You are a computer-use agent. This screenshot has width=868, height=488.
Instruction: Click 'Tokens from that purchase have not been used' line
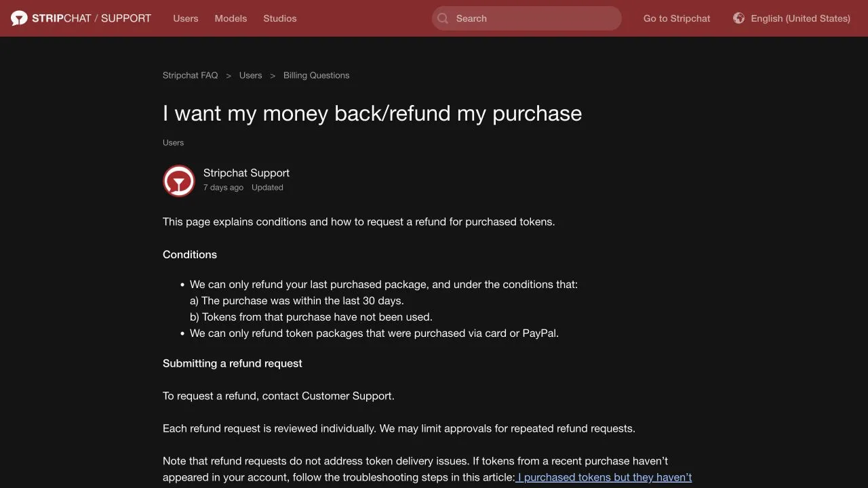pos(311,317)
